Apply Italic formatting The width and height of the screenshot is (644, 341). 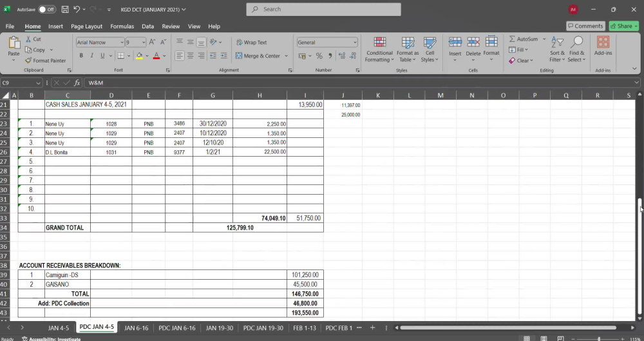(91, 55)
